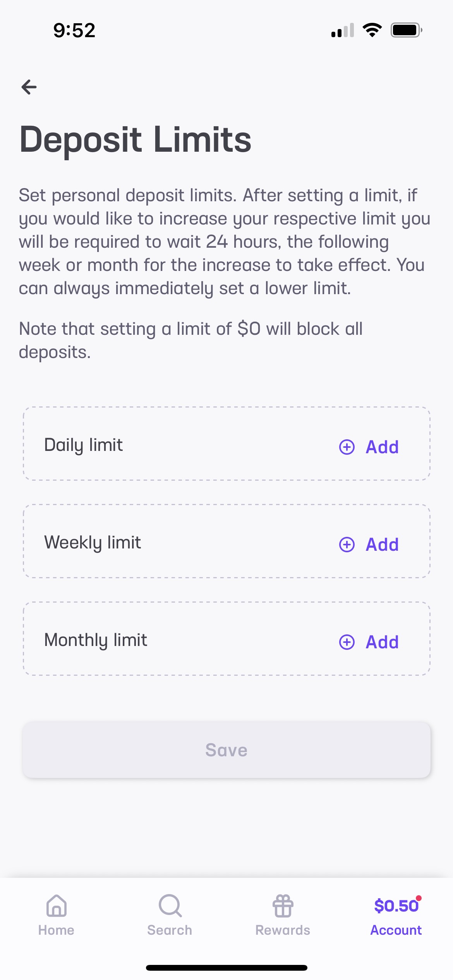The image size is (453, 980).
Task: Tap the $0.50 account balance
Action: point(396,906)
